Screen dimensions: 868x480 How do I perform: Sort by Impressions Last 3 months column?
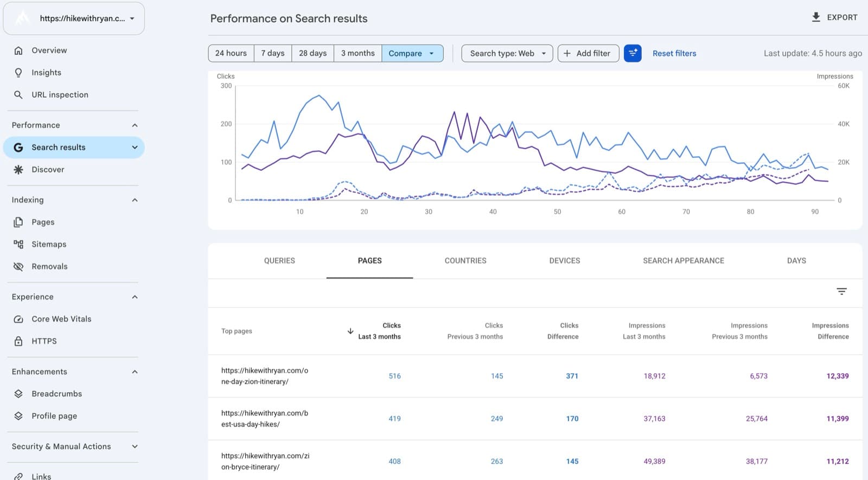click(x=644, y=331)
